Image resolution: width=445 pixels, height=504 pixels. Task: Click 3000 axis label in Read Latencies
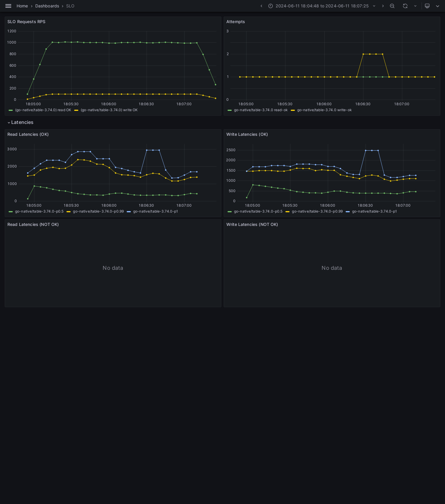pos(12,149)
